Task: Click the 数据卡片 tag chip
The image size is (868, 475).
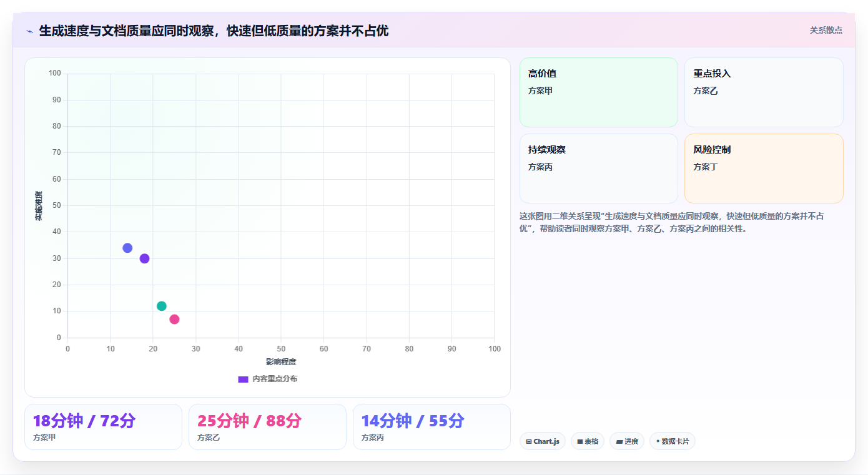Action: pos(673,441)
